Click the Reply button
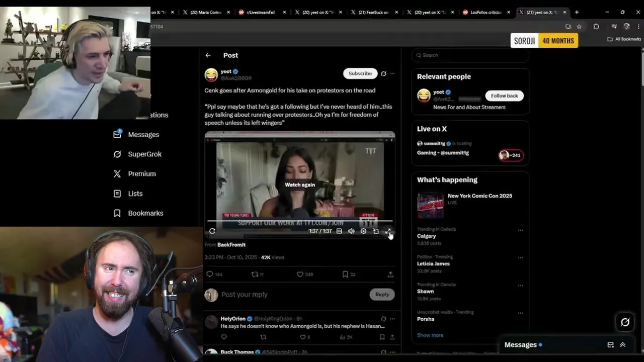644x362 pixels. (x=382, y=295)
